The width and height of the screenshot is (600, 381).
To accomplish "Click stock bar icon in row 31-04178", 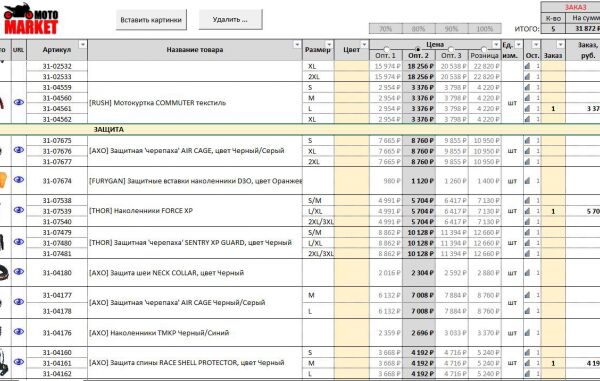I will (527, 311).
